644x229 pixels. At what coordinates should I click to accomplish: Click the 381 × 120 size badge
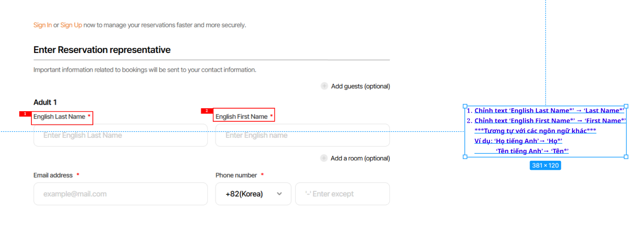tap(545, 166)
